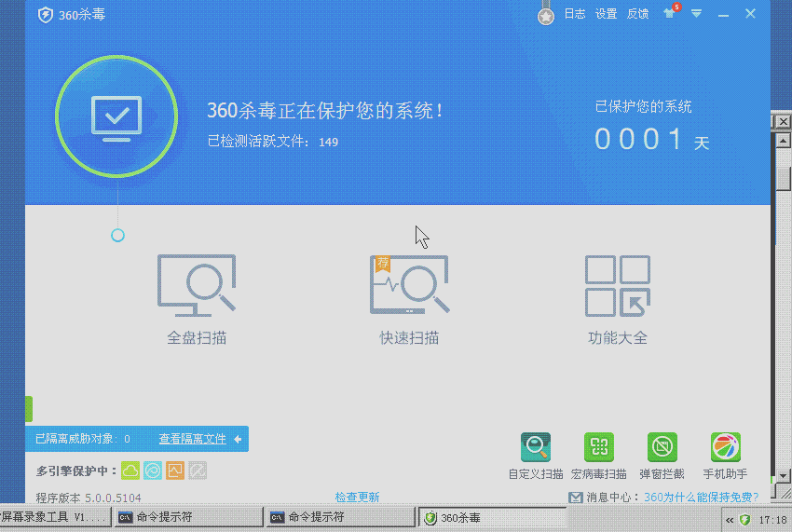Start a full disk scan (全盘扫描)
The image size is (792, 532).
point(197,299)
